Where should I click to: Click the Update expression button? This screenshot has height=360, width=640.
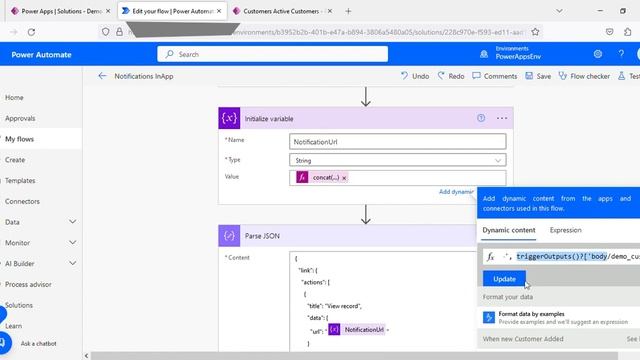point(504,279)
